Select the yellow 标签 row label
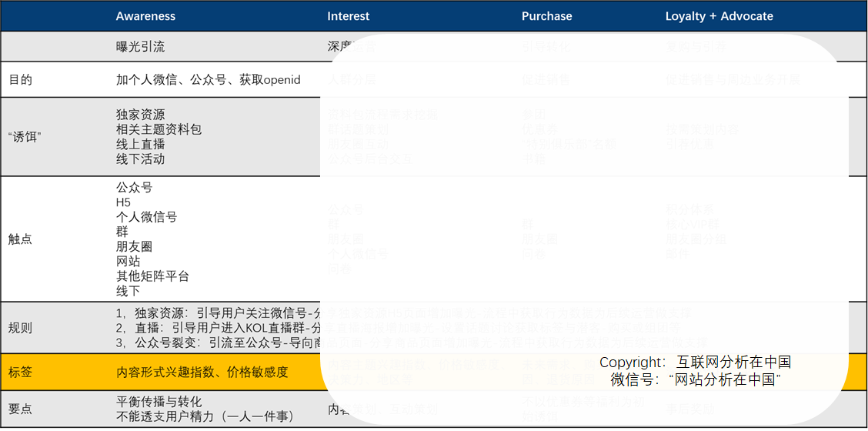The width and height of the screenshot is (868, 431). click(x=20, y=373)
